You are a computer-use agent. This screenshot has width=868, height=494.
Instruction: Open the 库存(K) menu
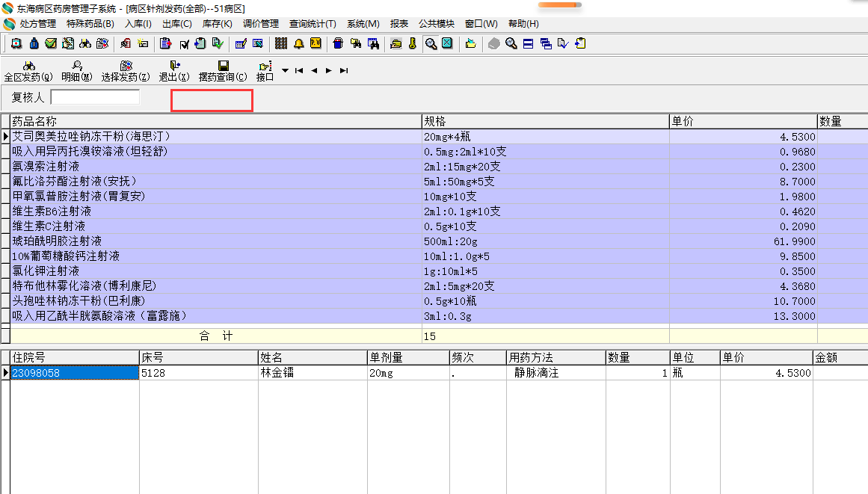click(217, 24)
